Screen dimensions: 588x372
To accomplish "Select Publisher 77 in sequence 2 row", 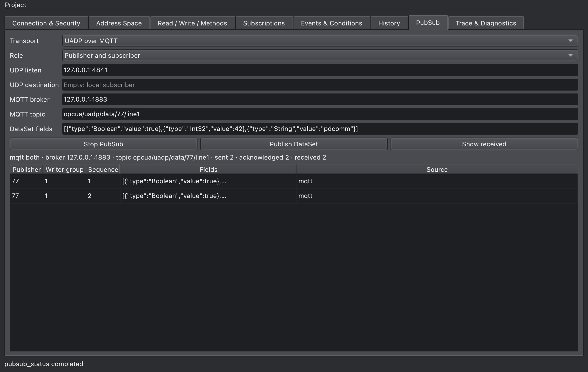I will point(26,196).
